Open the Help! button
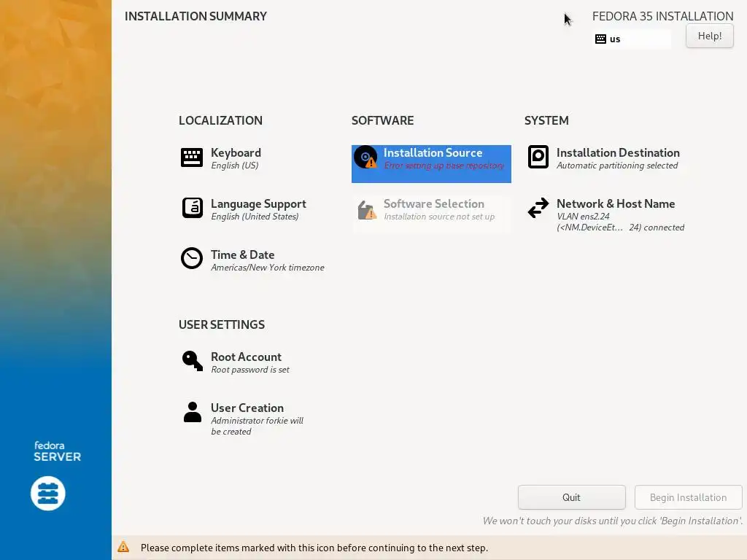The width and height of the screenshot is (747, 560). [x=710, y=36]
